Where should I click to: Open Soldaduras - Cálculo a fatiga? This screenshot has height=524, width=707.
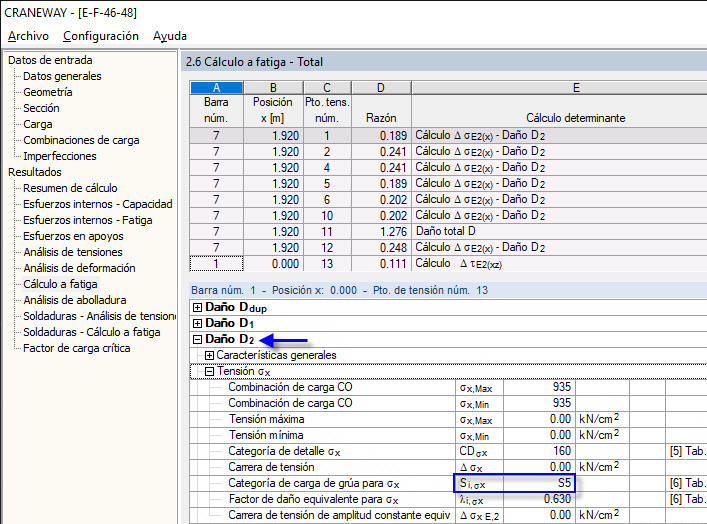[x=92, y=332]
